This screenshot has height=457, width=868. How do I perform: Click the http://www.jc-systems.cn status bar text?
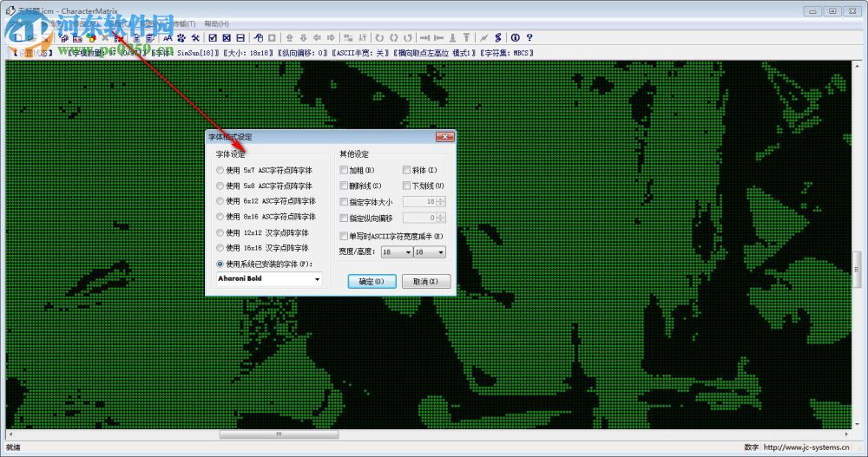806,447
